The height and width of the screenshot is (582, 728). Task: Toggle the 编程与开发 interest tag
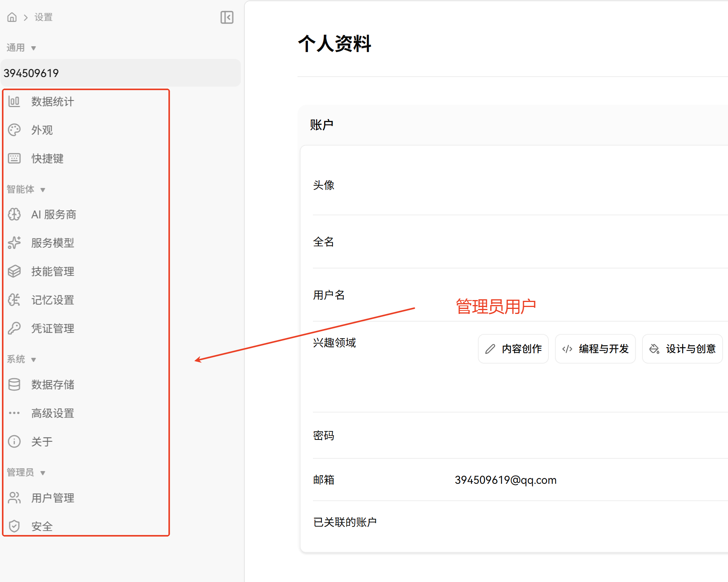tap(595, 349)
